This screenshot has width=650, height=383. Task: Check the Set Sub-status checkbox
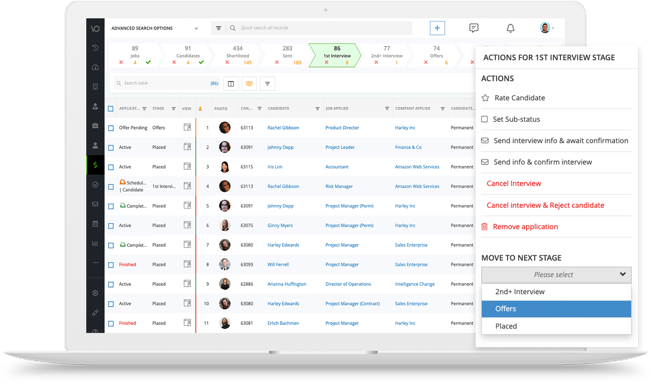[x=484, y=119]
